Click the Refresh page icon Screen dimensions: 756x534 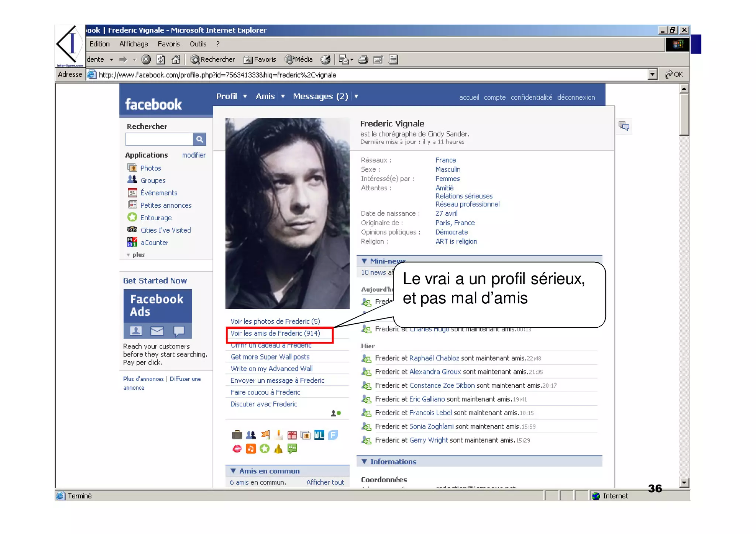[161, 59]
